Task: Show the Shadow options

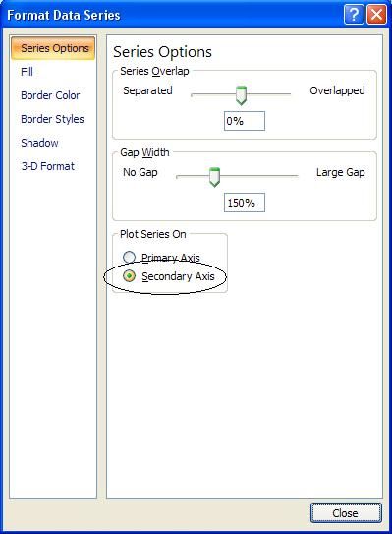Action: click(x=39, y=143)
